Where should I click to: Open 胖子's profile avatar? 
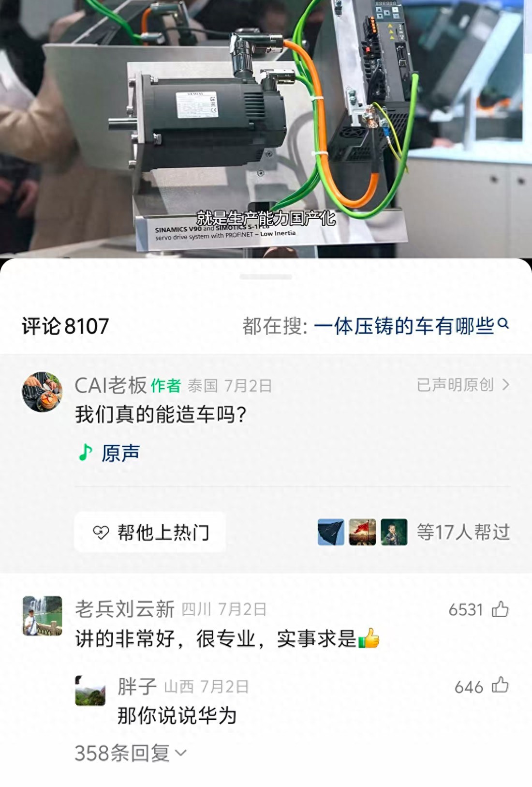click(90, 690)
